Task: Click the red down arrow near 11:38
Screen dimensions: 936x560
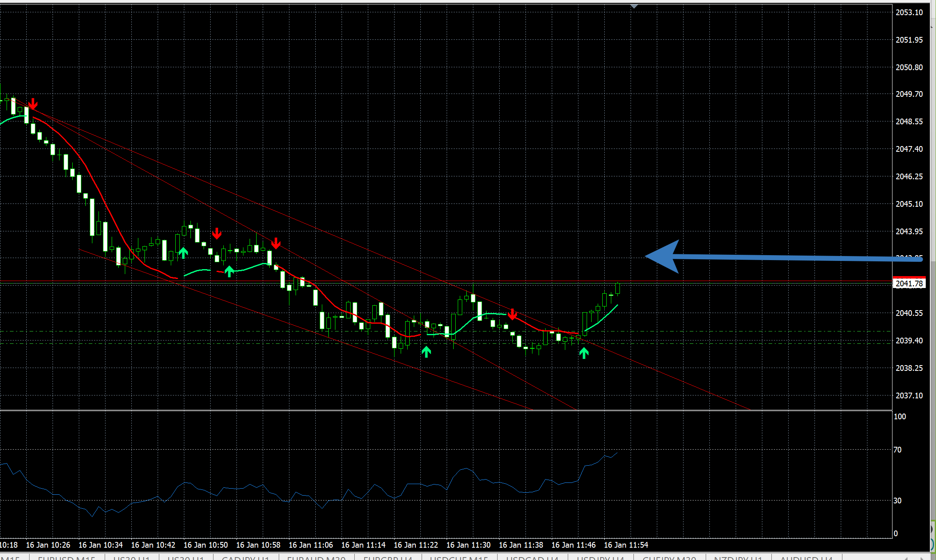Action: [512, 314]
